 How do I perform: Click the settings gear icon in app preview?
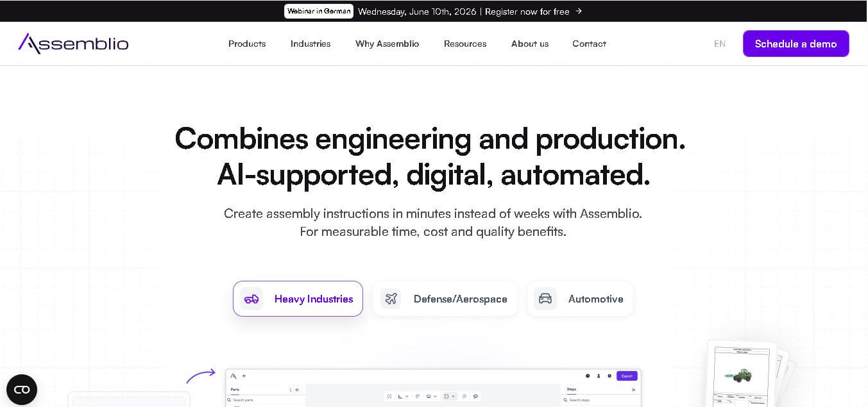tap(609, 376)
